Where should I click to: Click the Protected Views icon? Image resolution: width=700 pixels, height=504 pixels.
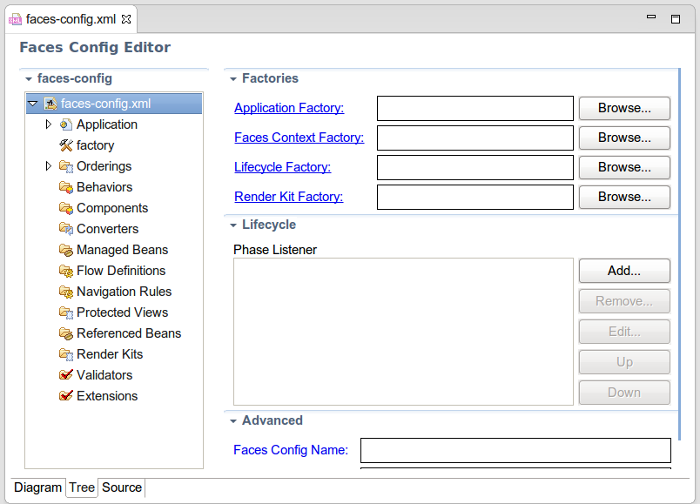coord(66,313)
